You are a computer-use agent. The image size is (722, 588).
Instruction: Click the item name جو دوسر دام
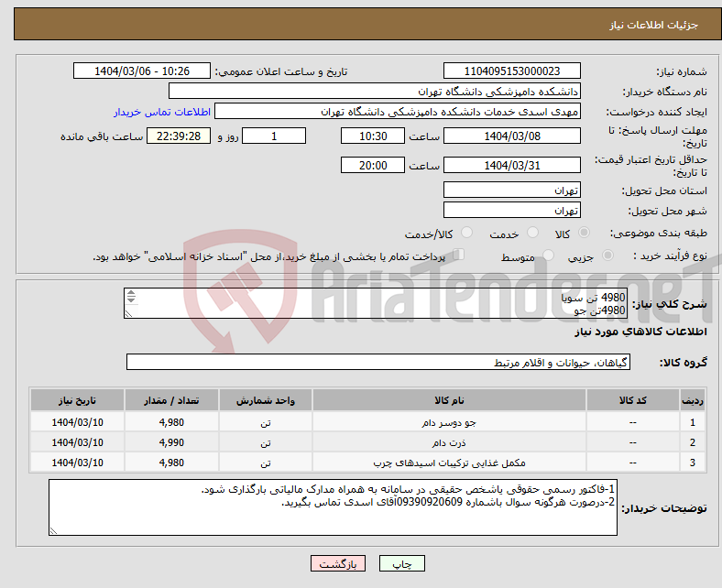coord(449,422)
